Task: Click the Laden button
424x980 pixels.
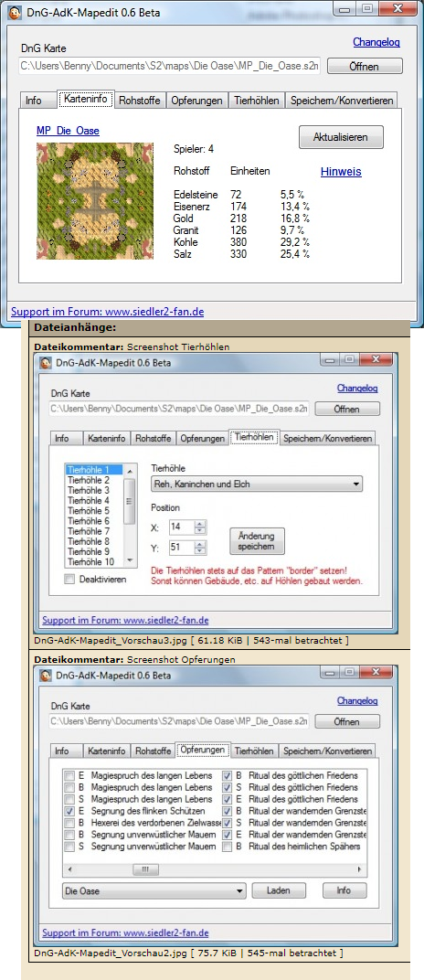Action: click(279, 890)
